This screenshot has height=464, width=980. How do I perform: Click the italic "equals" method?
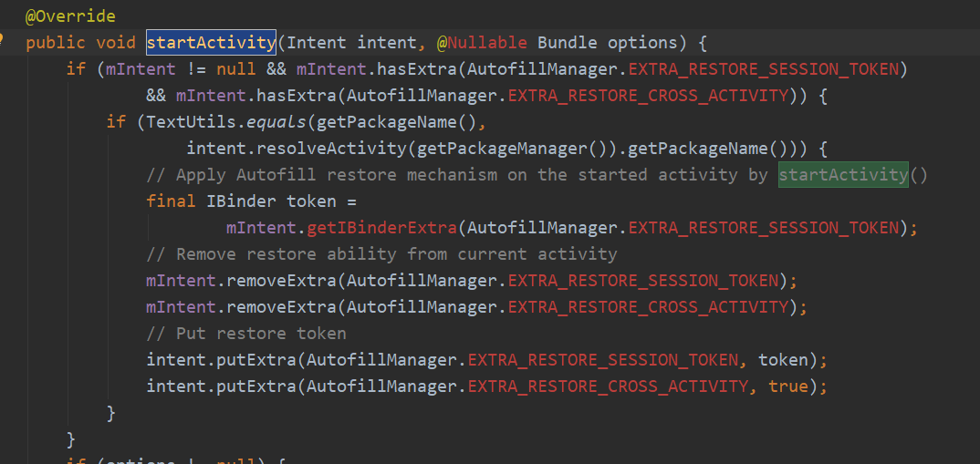click(x=276, y=122)
